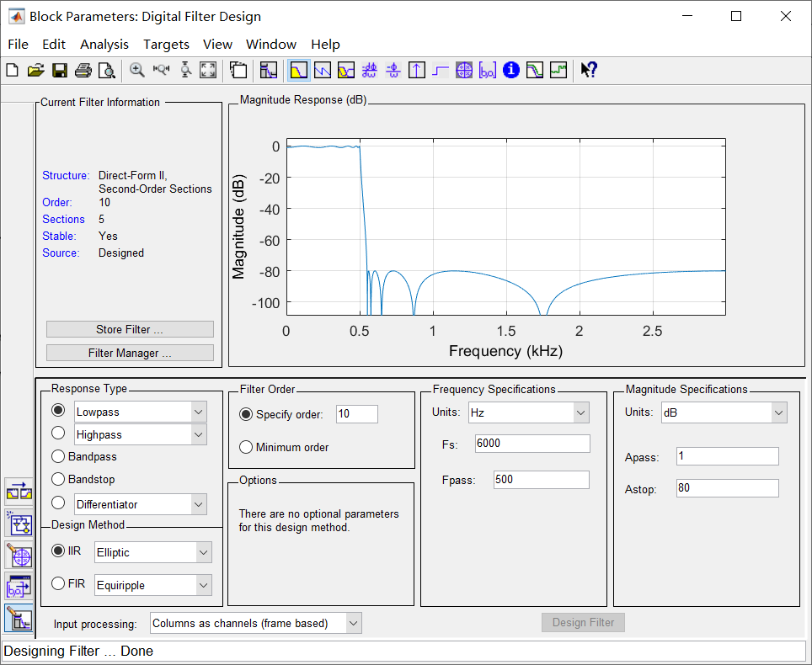The height and width of the screenshot is (665, 812).
Task: Open Frequency Specifications Units dropdown (Hz)
Action: pyautogui.click(x=529, y=412)
